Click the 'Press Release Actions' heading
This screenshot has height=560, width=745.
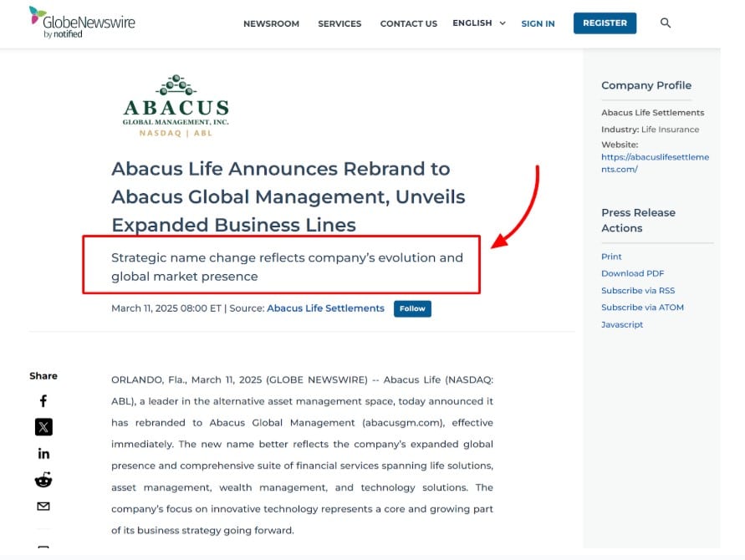tap(638, 221)
